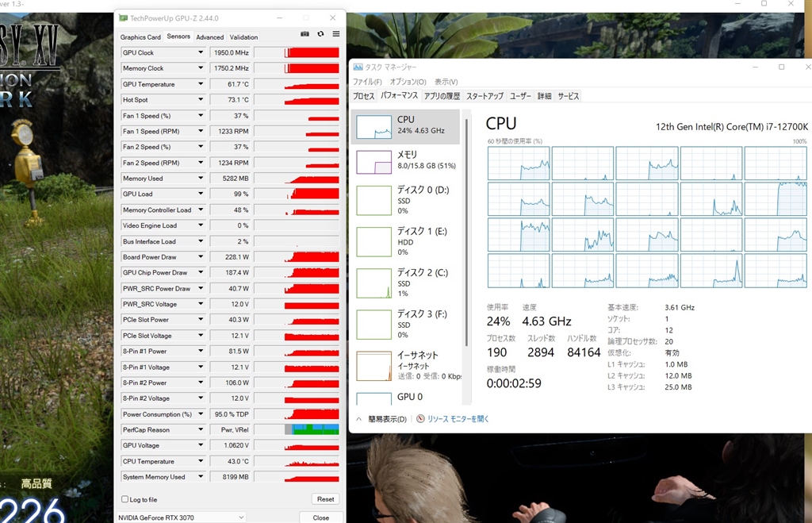Select イーサネット in the performance sidebar
This screenshot has width=812, height=523.
407,366
